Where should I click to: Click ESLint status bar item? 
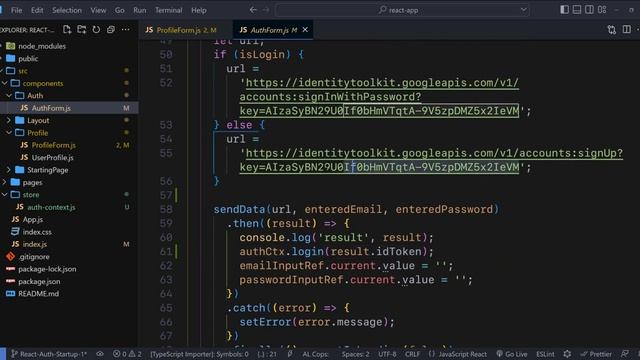[x=545, y=354]
